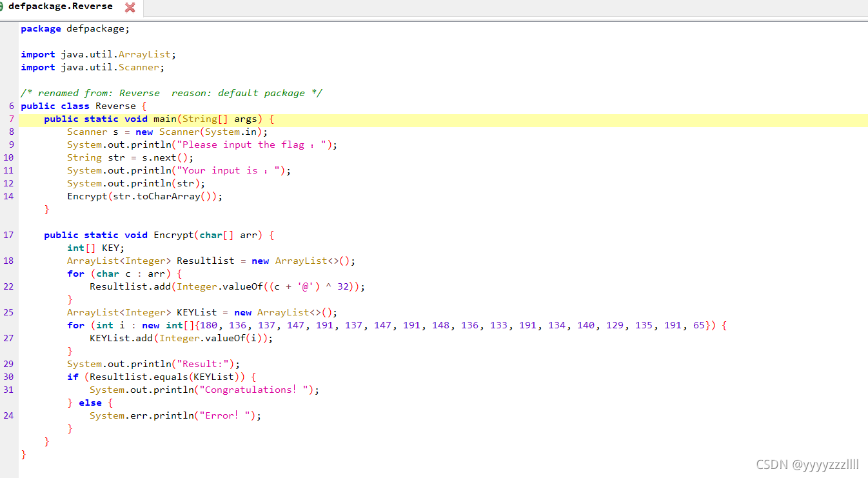868x478 pixels.
Task: Click line number 30 in the gutter
Action: click(x=8, y=377)
